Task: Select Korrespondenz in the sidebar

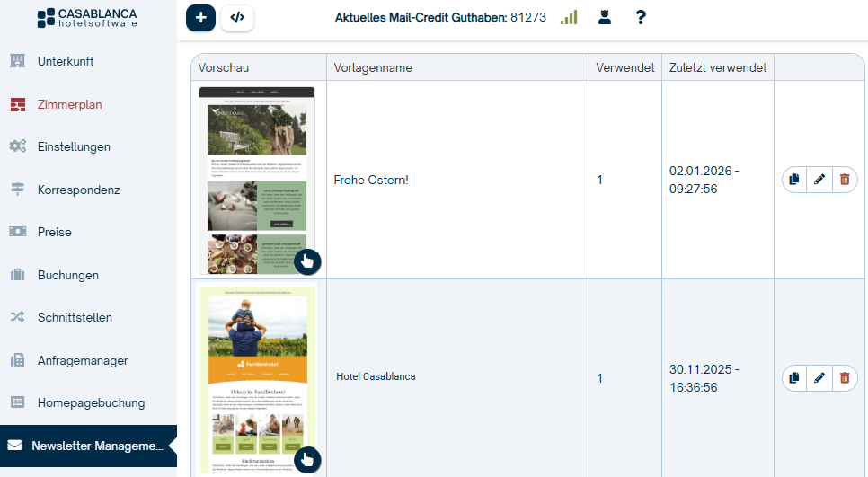Action: click(x=78, y=190)
